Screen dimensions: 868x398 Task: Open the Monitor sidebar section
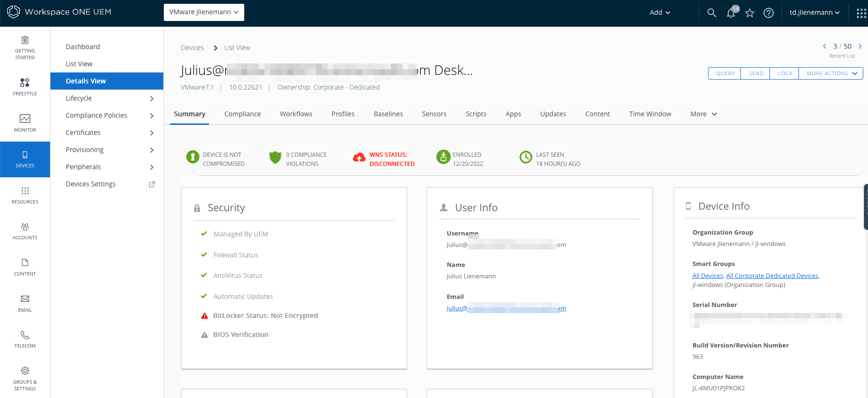point(25,123)
